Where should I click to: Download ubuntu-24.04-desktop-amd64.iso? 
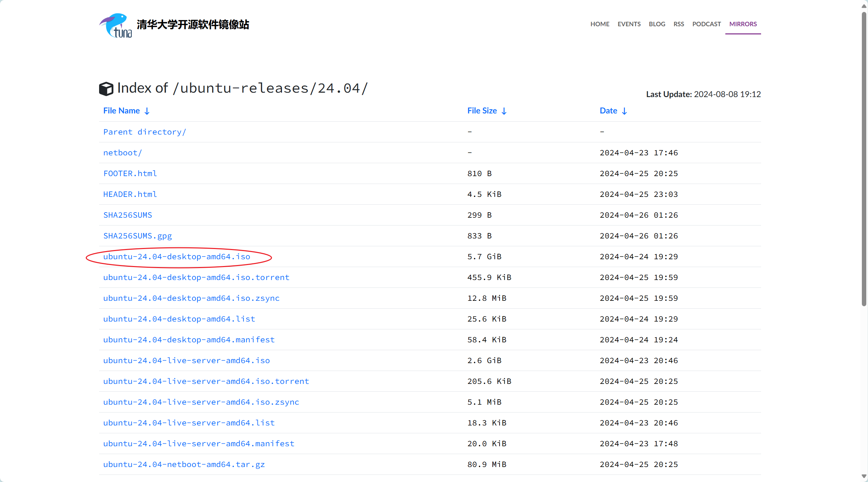[177, 256]
